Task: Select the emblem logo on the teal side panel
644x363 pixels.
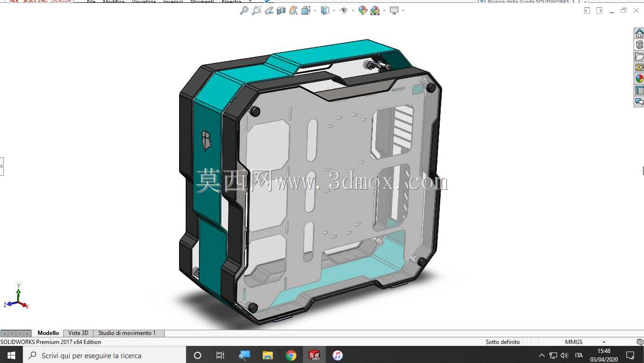Action: click(x=206, y=141)
